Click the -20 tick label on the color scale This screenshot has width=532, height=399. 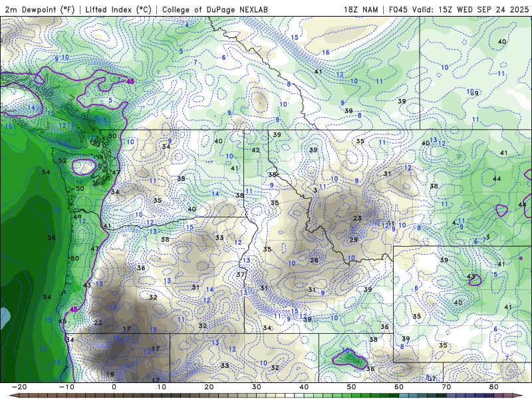(19, 387)
